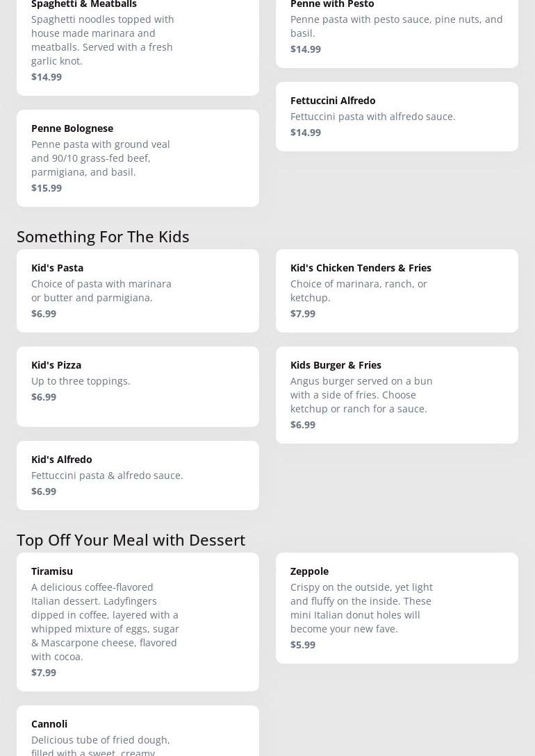Click the Top Off Your Meal with Dessert heading

point(131,540)
